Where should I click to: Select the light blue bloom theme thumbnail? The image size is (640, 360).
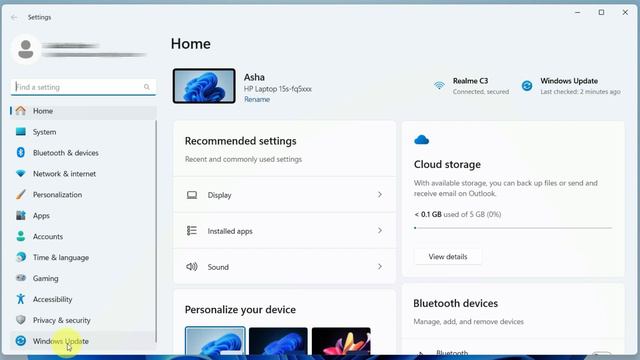[x=215, y=341]
